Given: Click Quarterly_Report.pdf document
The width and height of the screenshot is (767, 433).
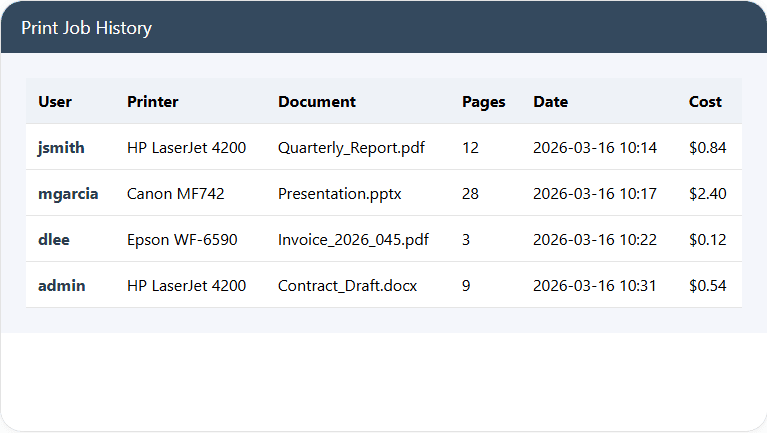Looking at the screenshot, I should (351, 148).
